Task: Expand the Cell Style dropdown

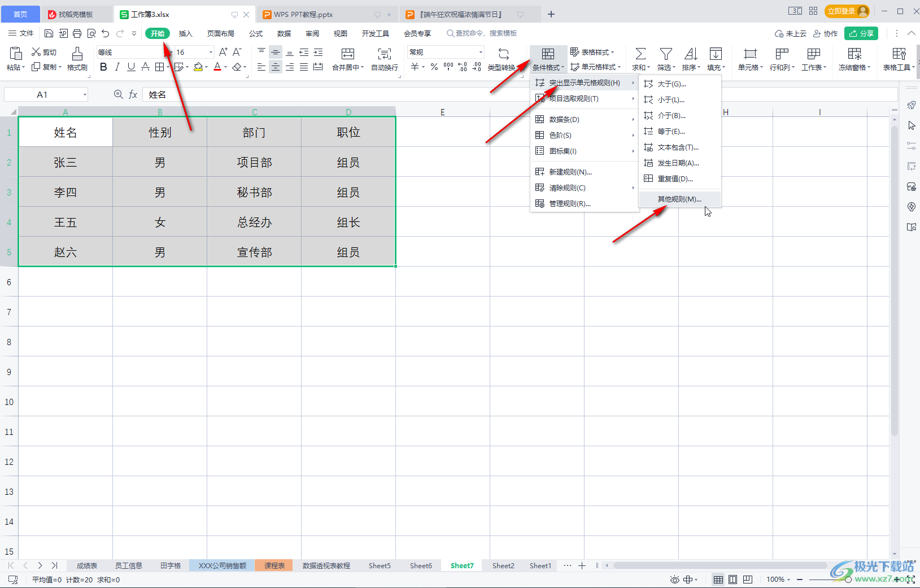Action: [x=619, y=67]
